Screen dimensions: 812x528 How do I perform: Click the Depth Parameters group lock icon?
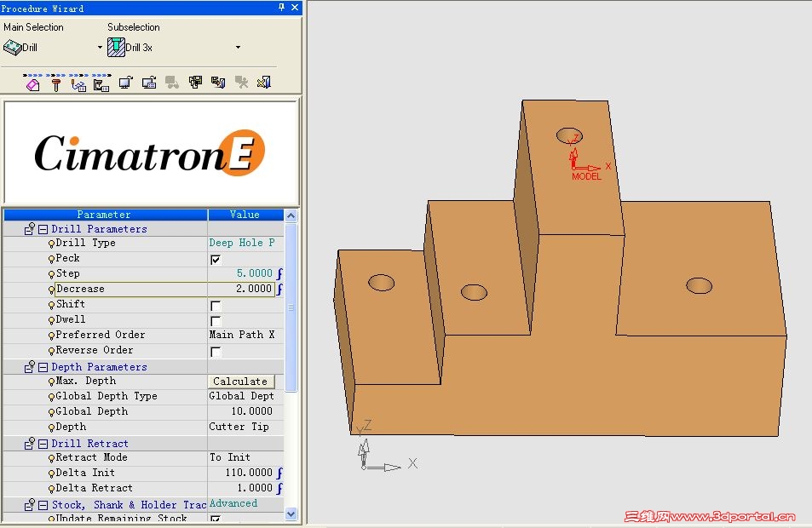pyautogui.click(x=30, y=366)
